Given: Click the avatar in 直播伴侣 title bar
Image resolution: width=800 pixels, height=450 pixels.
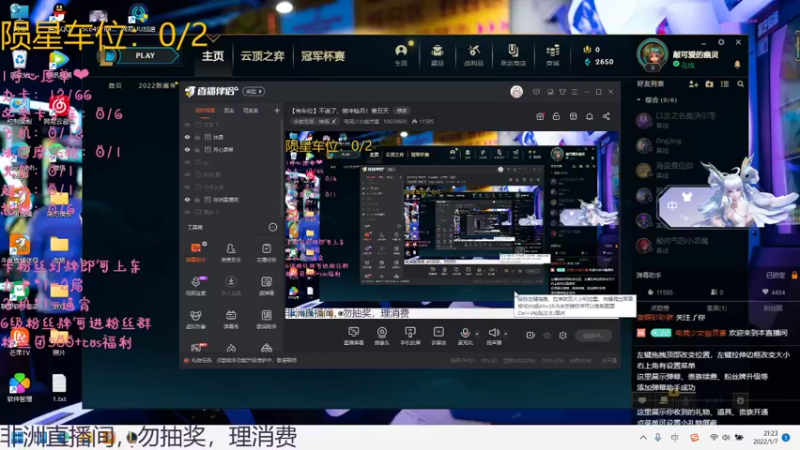Looking at the screenshot, I should click(x=516, y=92).
